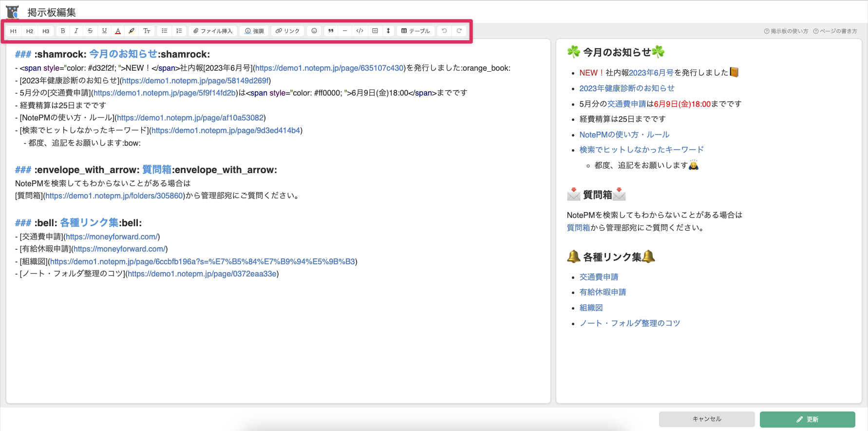Redo the last edit

tap(459, 31)
